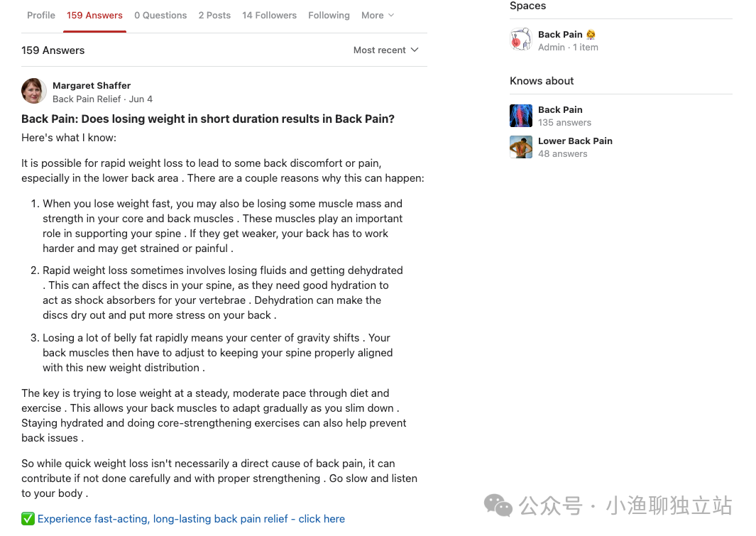The image size is (756, 536).
Task: Click Margaret Shaffer's profile photo
Action: pyautogui.click(x=34, y=92)
